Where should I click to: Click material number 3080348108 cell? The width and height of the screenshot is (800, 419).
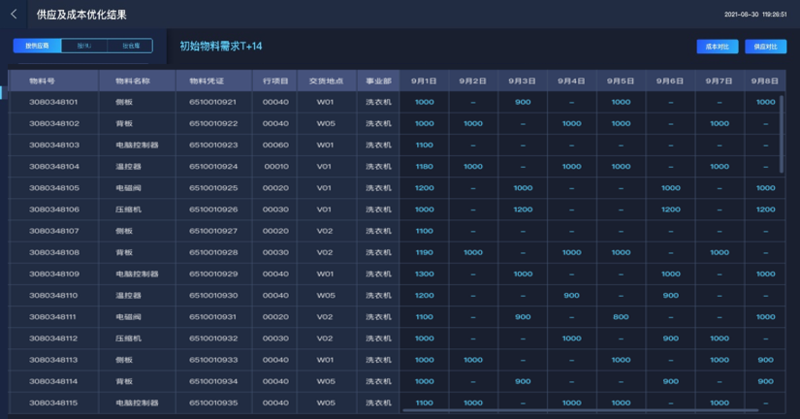click(x=55, y=252)
